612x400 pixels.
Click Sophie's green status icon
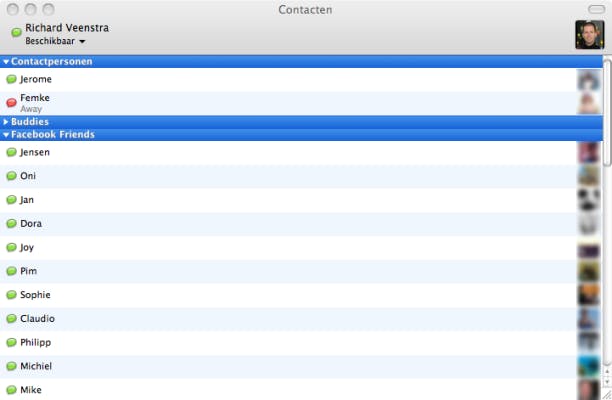click(x=11, y=295)
